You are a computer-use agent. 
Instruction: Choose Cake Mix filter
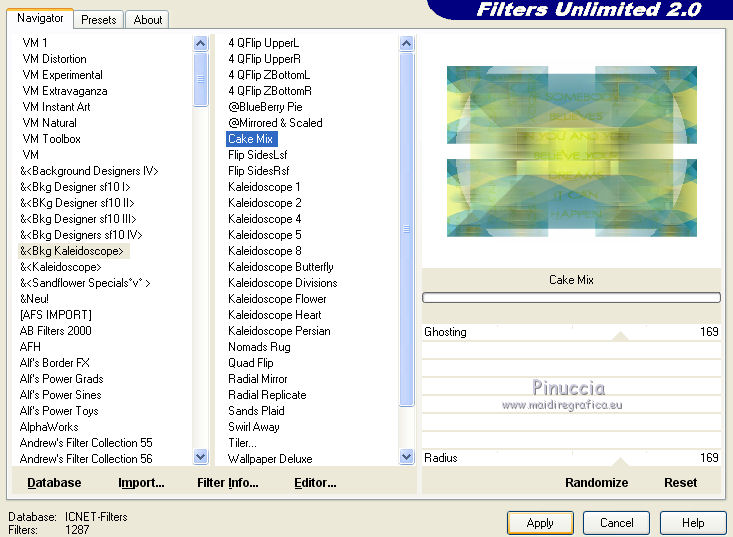click(x=251, y=139)
